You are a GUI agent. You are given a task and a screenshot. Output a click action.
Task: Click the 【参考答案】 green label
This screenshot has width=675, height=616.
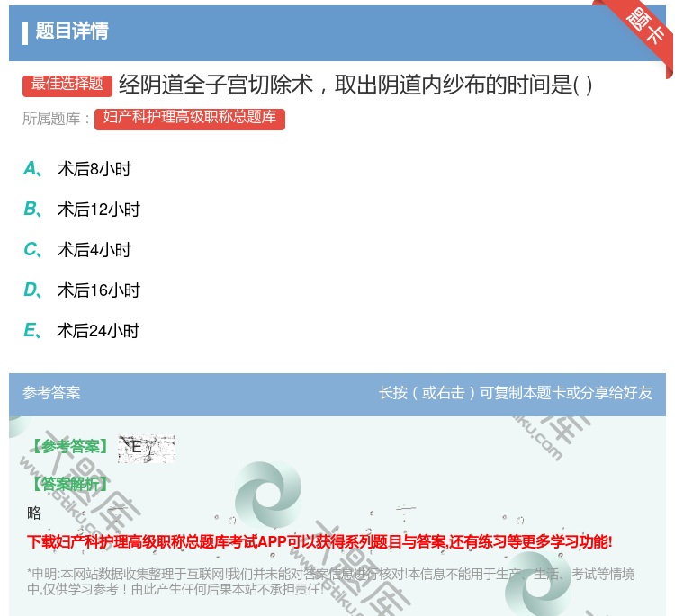[x=69, y=447]
